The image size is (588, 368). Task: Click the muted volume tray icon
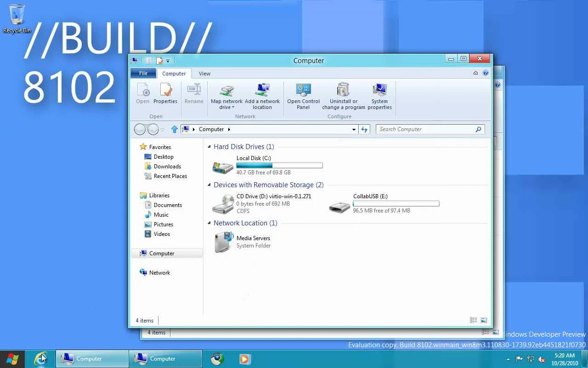pos(542,359)
